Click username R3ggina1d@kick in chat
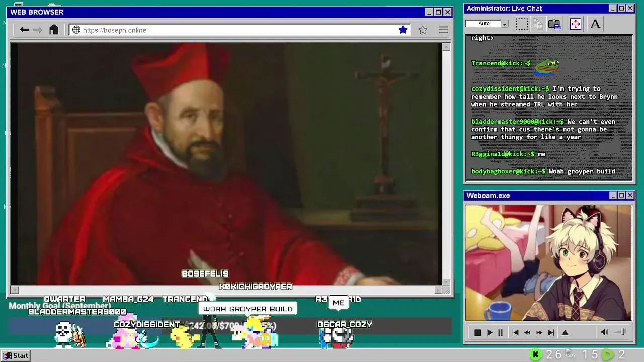Screen dimensions: 644x362 [503, 154]
